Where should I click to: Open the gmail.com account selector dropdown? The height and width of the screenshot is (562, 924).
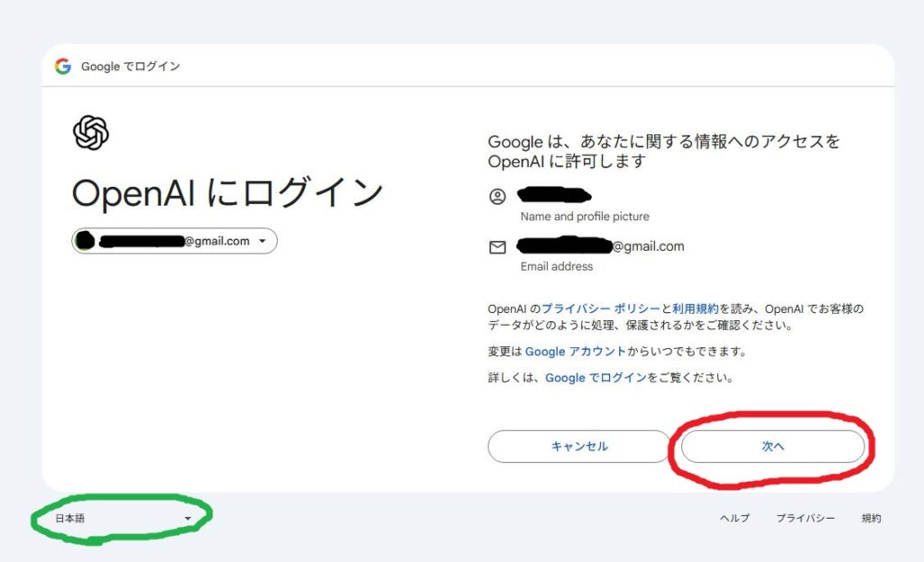pyautogui.click(x=174, y=241)
